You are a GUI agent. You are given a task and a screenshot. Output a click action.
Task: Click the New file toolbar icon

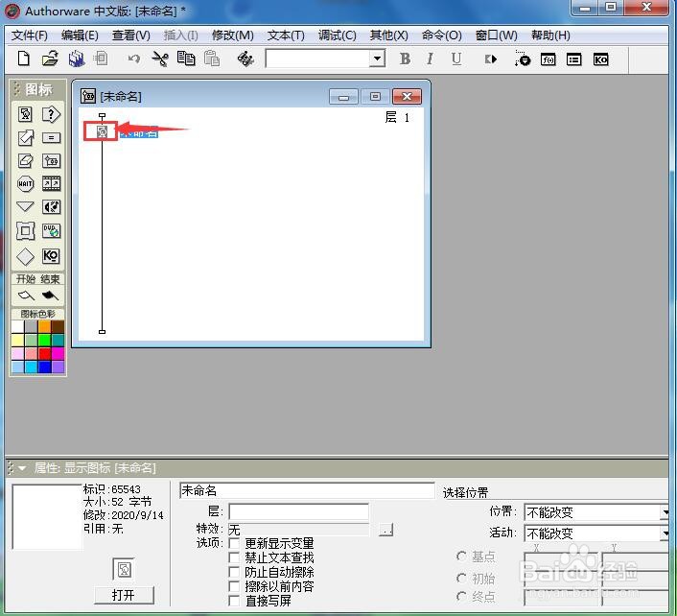pyautogui.click(x=24, y=59)
